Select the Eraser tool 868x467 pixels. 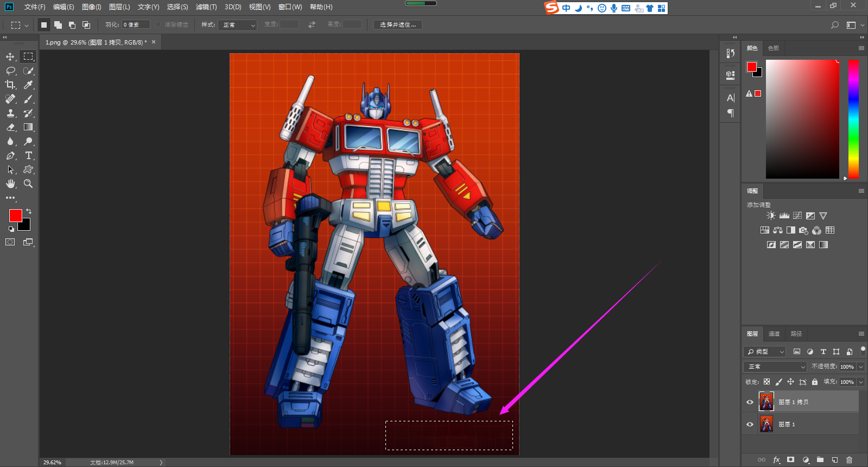(10, 127)
